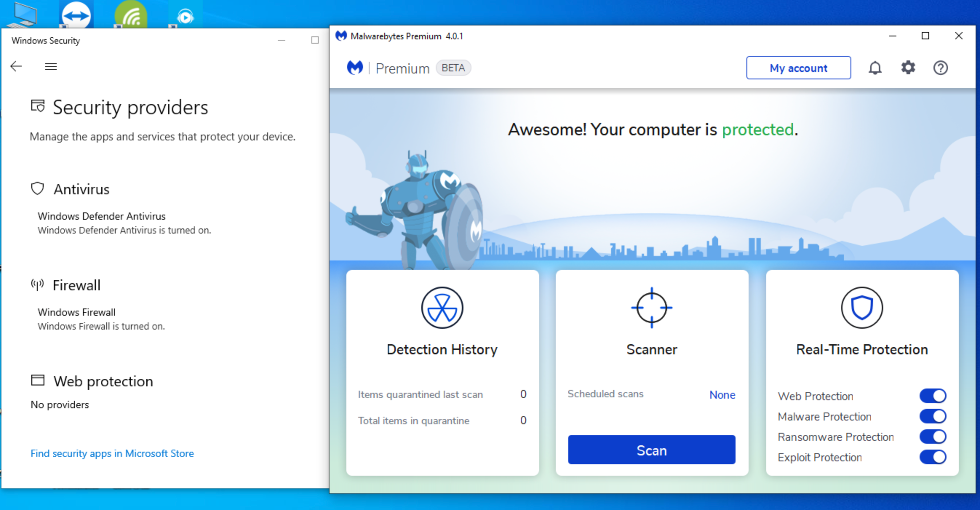
Task: Open the TeamViewer desktop icon
Action: click(76, 15)
